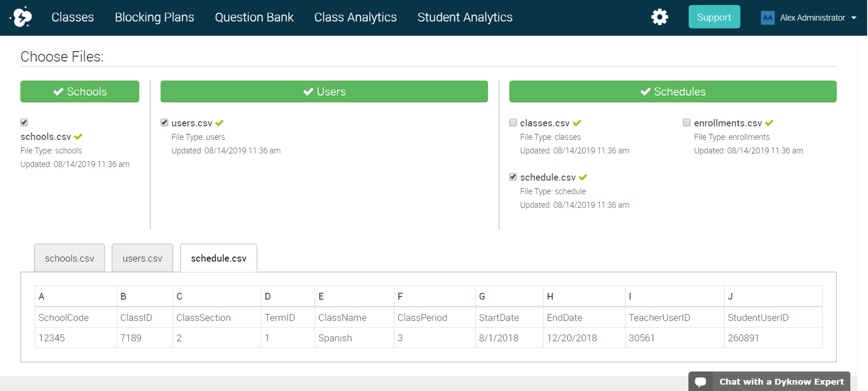Click green checkmark next to schedule.csv
The image size is (868, 391).
click(x=583, y=177)
